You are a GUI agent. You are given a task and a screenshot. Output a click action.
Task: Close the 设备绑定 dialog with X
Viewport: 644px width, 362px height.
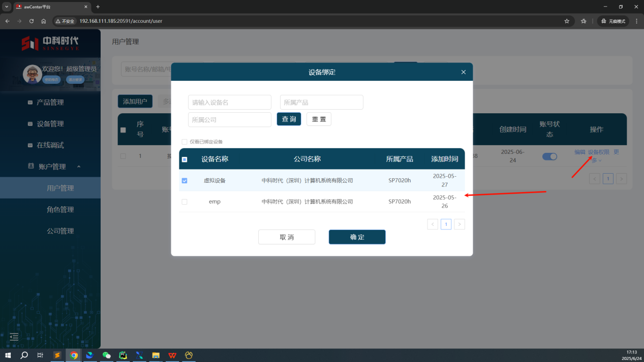(x=463, y=72)
